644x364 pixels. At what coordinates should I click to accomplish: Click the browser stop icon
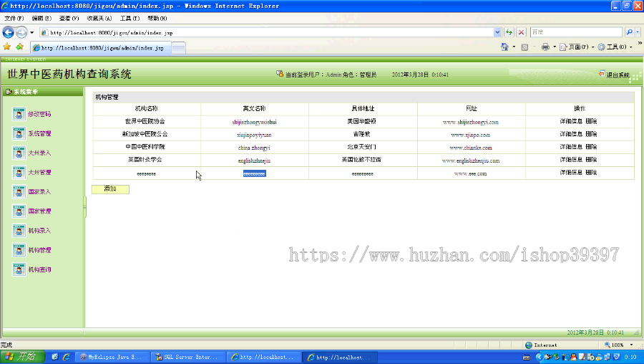[521, 32]
